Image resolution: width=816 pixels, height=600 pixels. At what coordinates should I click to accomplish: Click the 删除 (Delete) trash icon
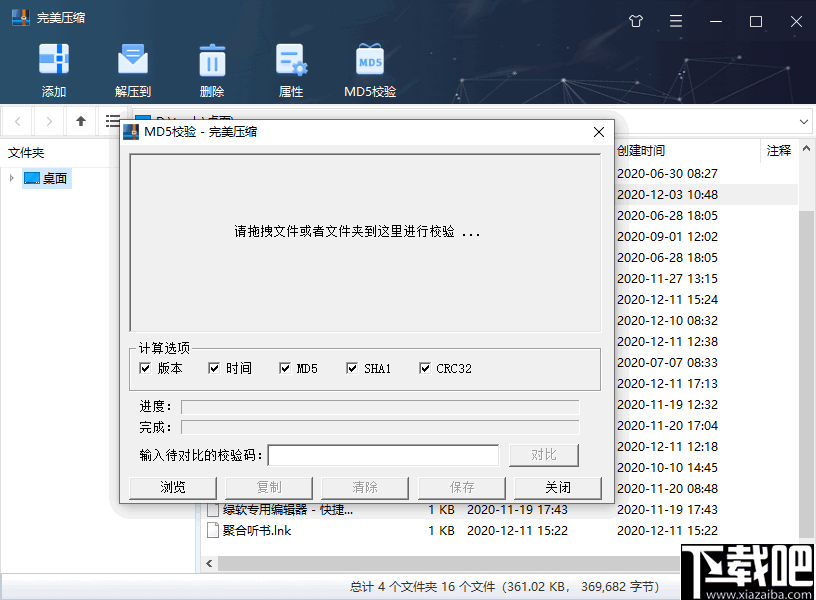tap(212, 59)
